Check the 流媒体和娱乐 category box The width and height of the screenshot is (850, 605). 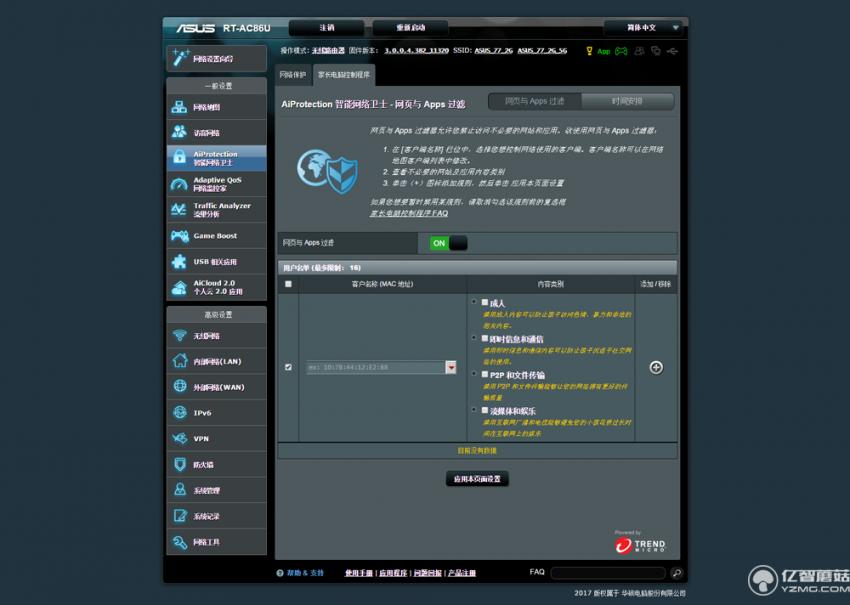[x=485, y=410]
